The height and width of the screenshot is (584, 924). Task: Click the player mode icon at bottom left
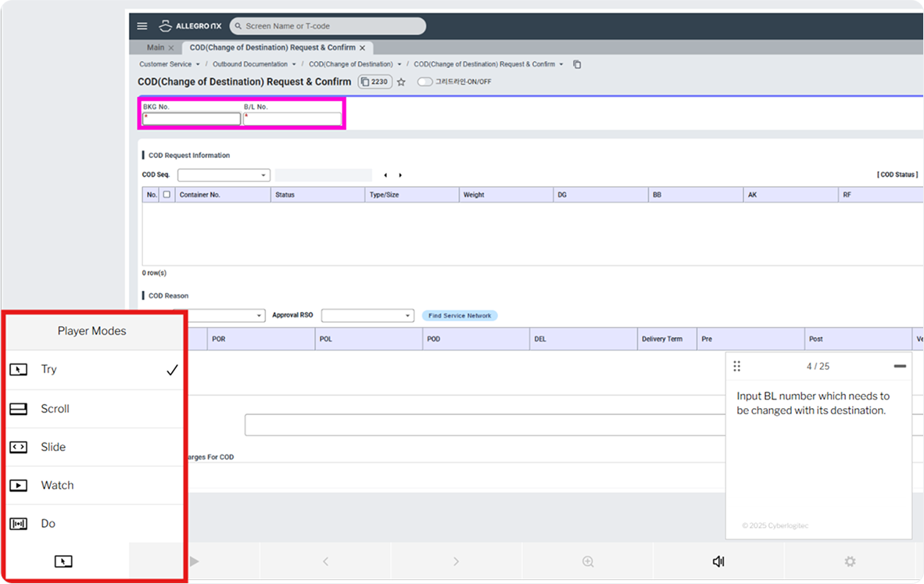coord(63,561)
